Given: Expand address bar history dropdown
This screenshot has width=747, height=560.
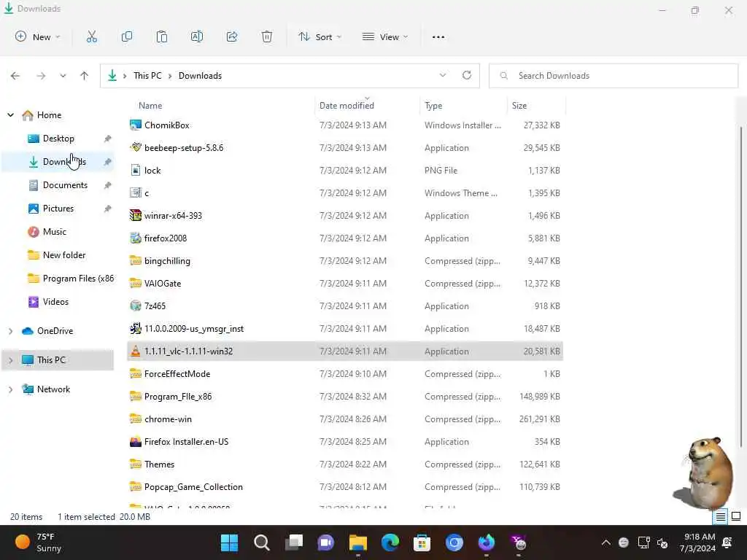Looking at the screenshot, I should (443, 75).
